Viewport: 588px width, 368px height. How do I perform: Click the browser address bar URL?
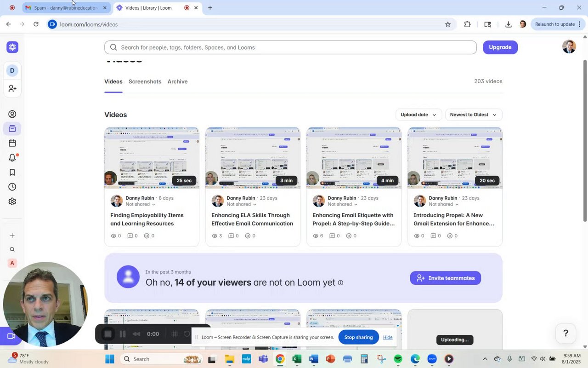click(x=89, y=24)
